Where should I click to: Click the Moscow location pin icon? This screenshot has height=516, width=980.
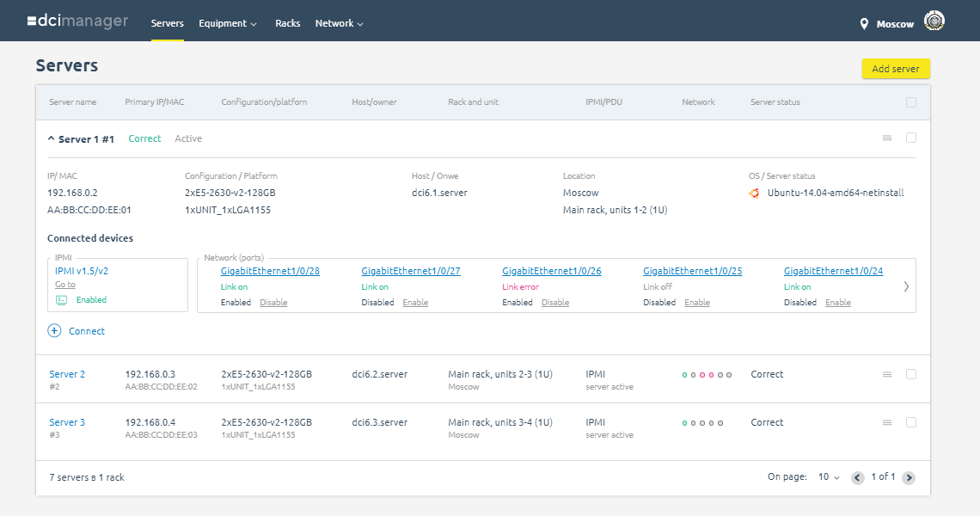(x=864, y=24)
